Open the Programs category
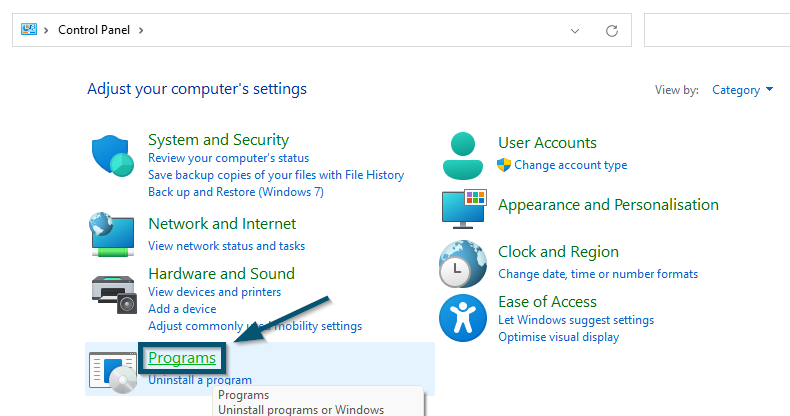This screenshot has height=416, width=790. [182, 358]
